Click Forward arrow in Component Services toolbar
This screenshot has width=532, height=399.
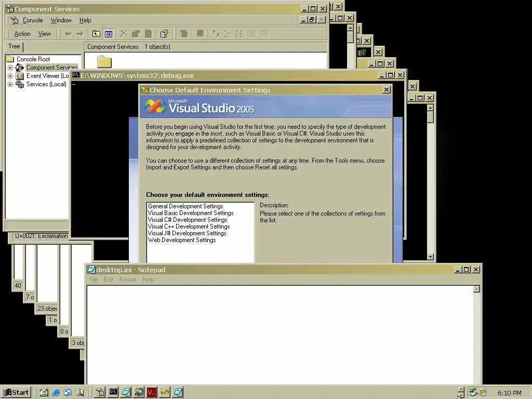(x=79, y=34)
